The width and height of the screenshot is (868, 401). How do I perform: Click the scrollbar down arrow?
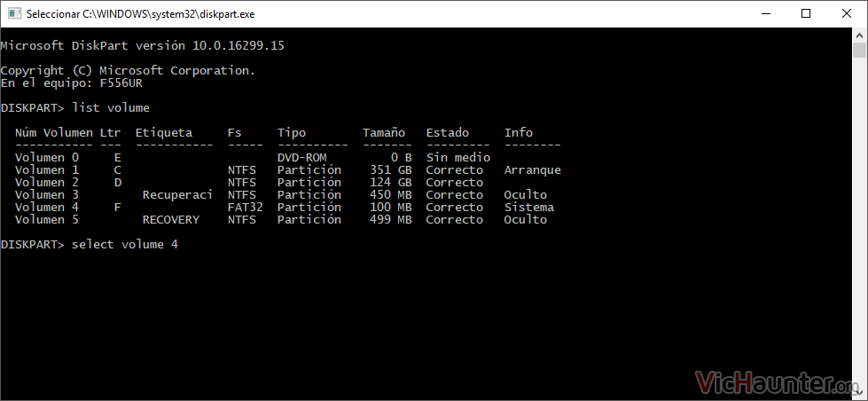pos(859,393)
